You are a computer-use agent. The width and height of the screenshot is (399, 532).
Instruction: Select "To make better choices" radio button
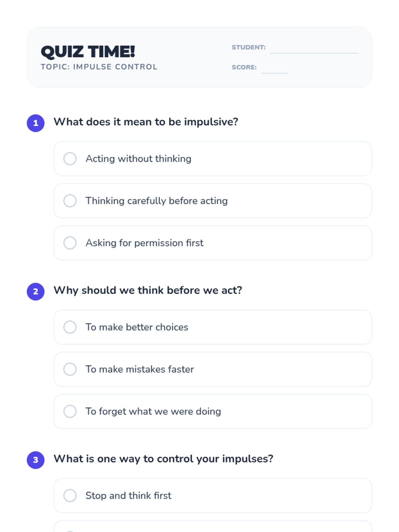click(x=70, y=327)
